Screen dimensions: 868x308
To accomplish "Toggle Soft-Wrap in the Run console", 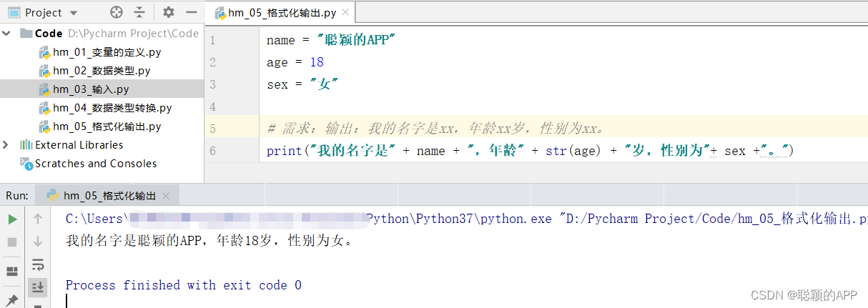I will [38, 265].
